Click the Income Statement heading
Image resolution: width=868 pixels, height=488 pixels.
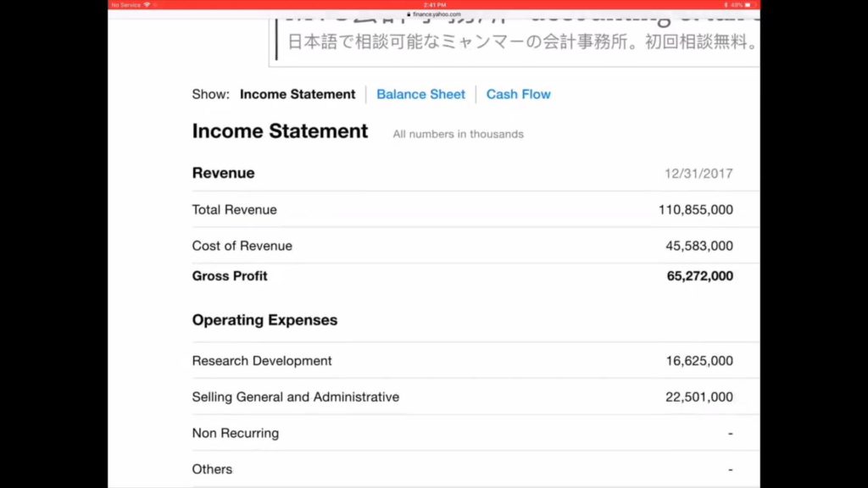[x=280, y=131]
